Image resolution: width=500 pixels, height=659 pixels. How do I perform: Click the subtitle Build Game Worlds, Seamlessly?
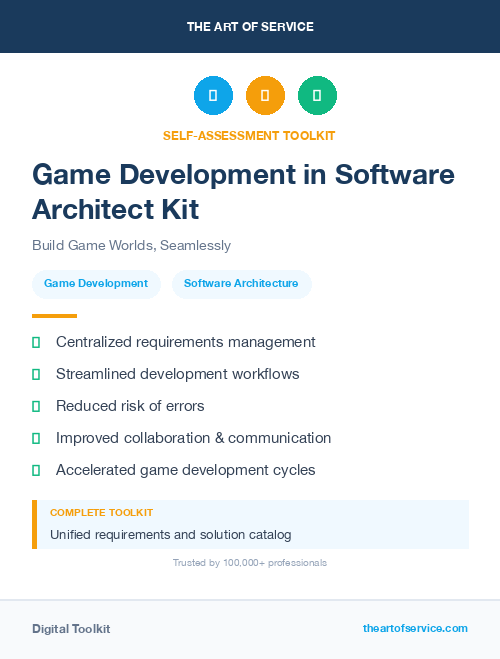[132, 245]
